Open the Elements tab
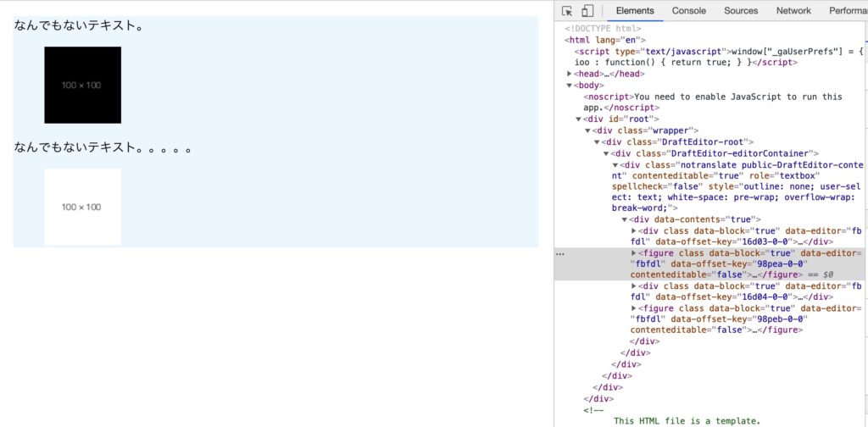The height and width of the screenshot is (427, 868). (x=634, y=10)
